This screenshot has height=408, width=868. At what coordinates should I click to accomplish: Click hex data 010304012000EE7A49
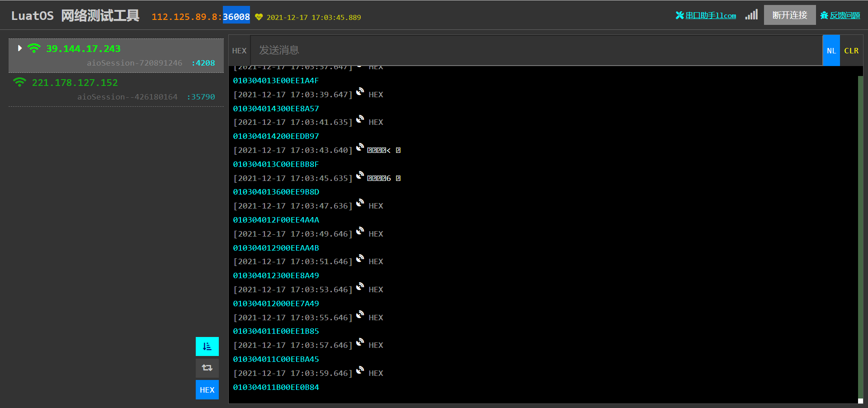[276, 304]
